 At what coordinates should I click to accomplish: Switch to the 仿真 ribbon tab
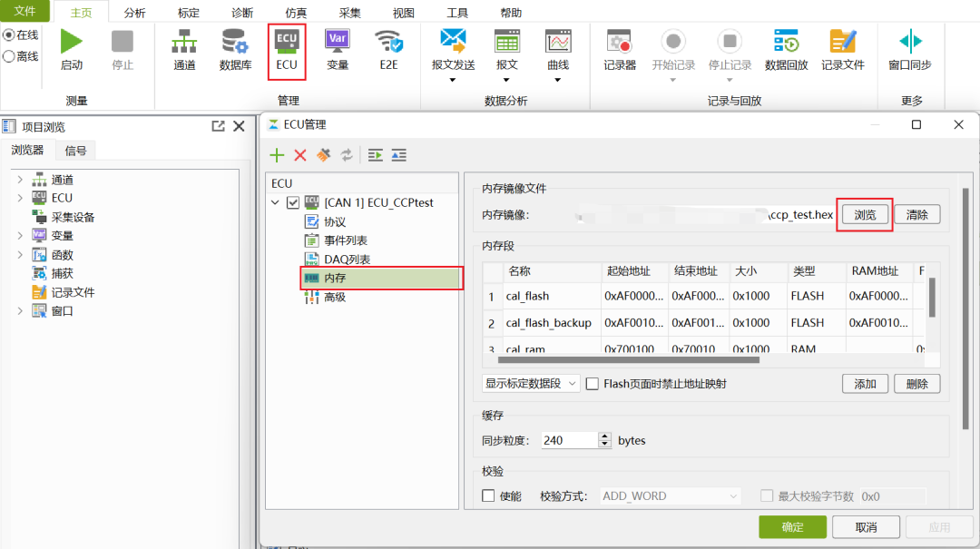[296, 13]
